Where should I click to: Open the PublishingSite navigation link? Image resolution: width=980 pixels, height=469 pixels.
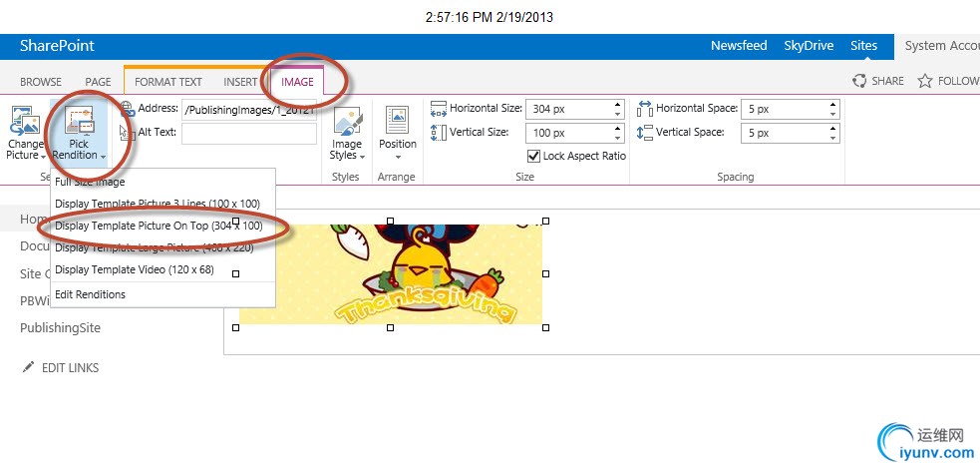click(60, 327)
